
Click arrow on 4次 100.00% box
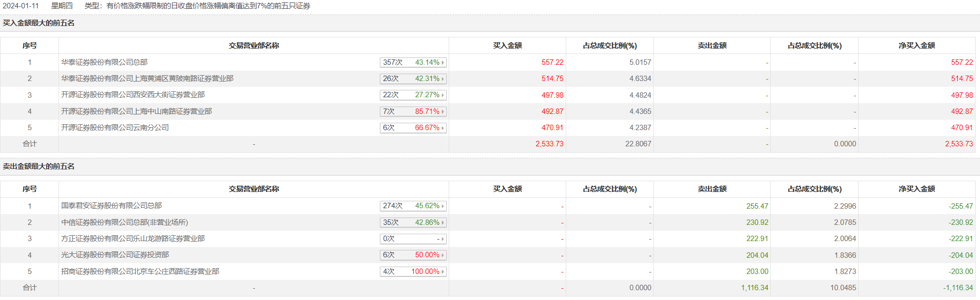(x=443, y=272)
